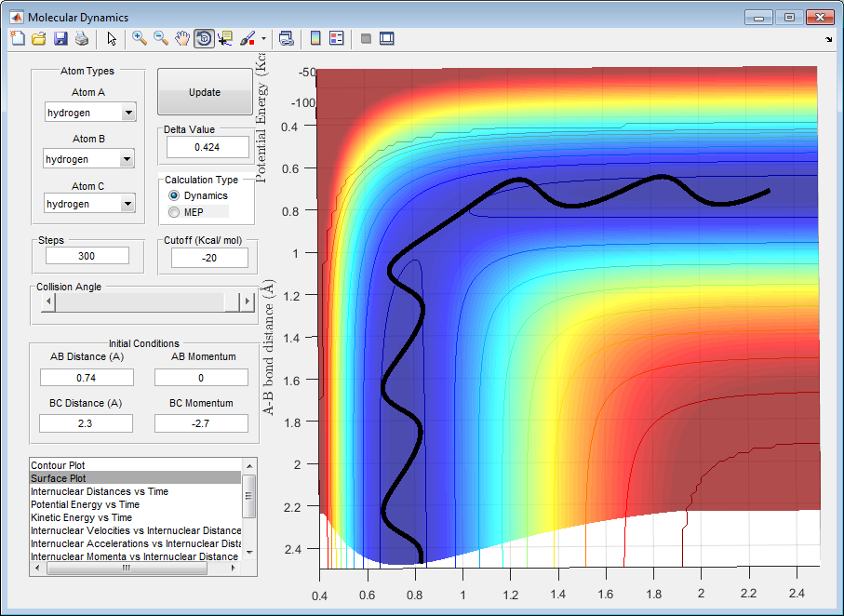Image resolution: width=844 pixels, height=616 pixels.
Task: Toggle the Rotate 3D tool
Action: [204, 38]
